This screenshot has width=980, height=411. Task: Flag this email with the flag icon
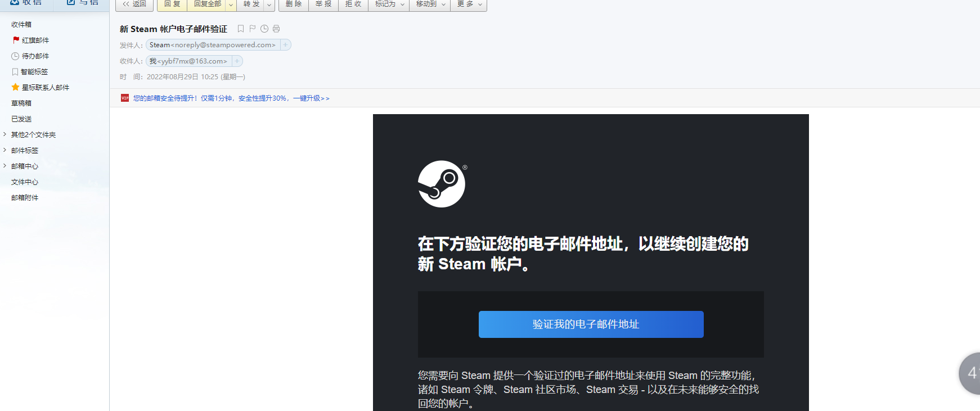(x=253, y=29)
